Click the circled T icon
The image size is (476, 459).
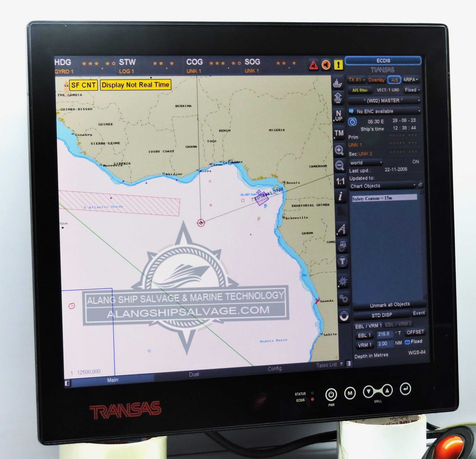pos(342,261)
